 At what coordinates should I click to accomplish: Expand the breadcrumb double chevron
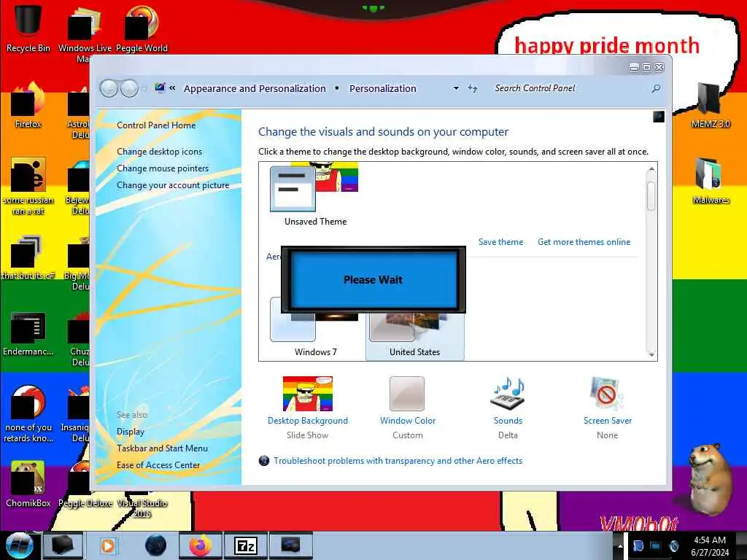point(172,87)
